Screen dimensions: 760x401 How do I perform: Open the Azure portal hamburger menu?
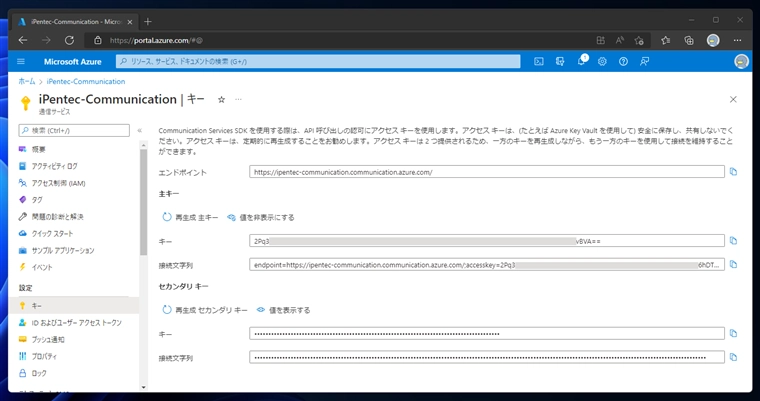[21, 62]
